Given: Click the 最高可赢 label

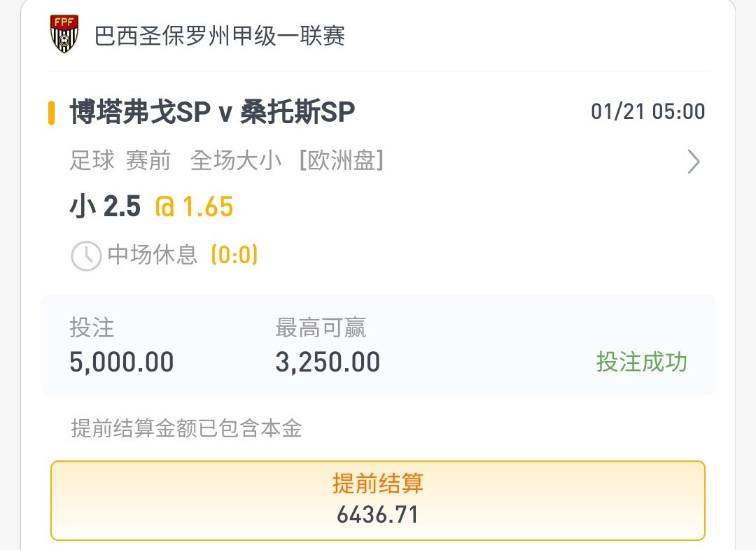Looking at the screenshot, I should [321, 327].
